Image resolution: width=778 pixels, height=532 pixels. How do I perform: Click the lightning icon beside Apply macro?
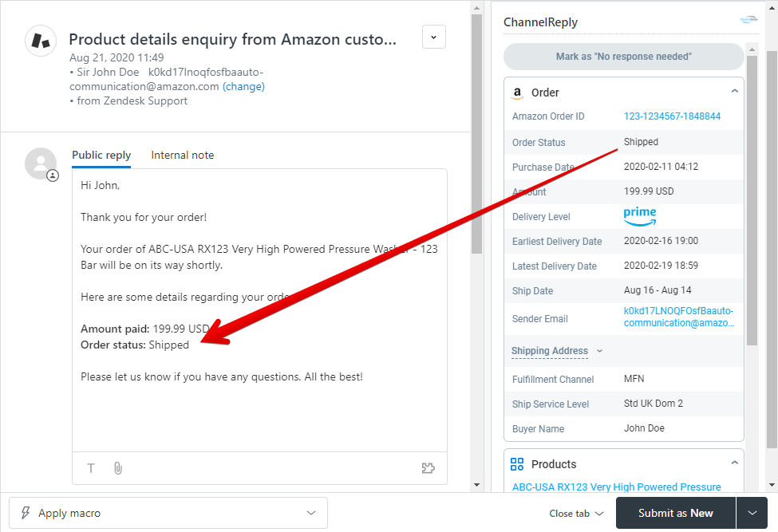[26, 513]
